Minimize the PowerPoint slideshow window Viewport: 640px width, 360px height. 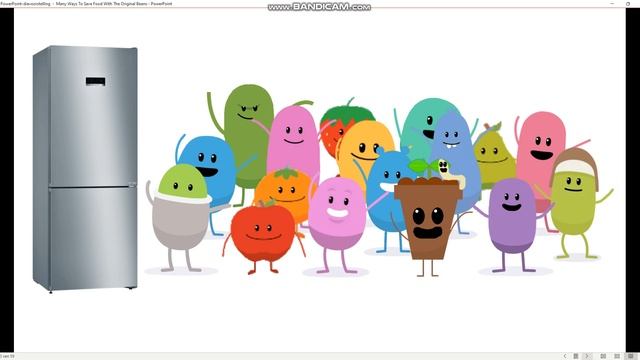(612, 3)
